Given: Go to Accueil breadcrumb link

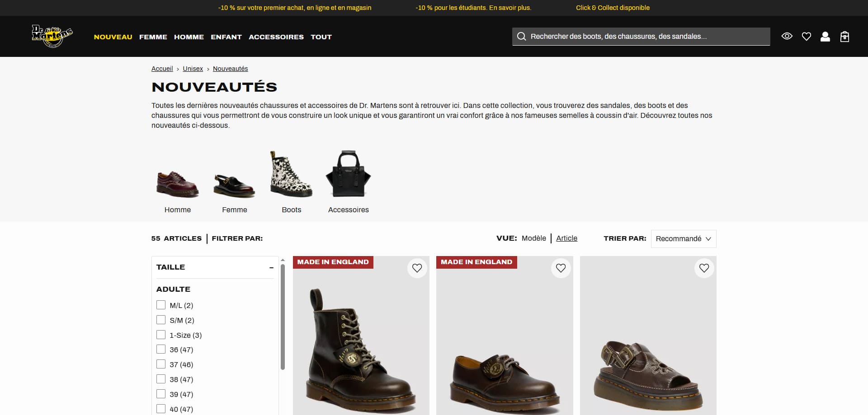Looking at the screenshot, I should tap(162, 69).
